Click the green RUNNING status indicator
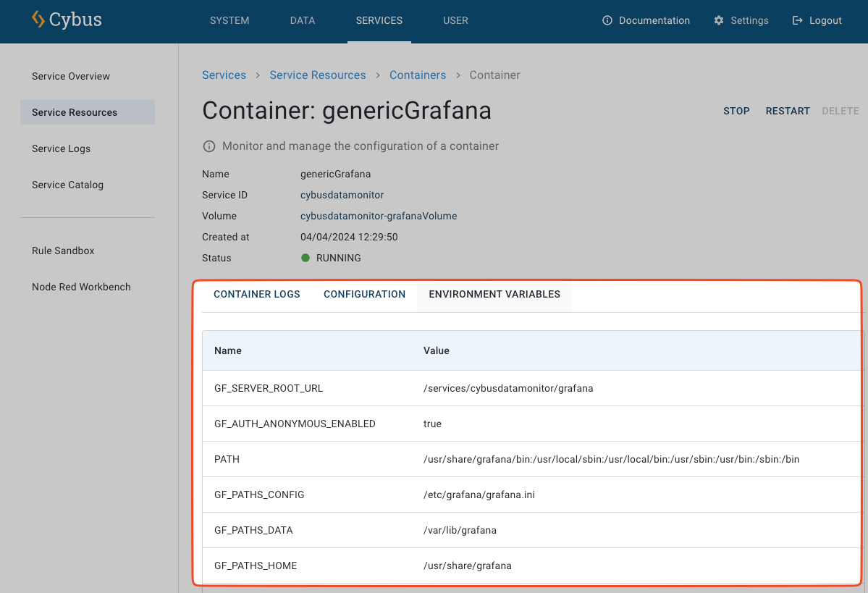Image resolution: width=868 pixels, height=593 pixels. click(306, 258)
